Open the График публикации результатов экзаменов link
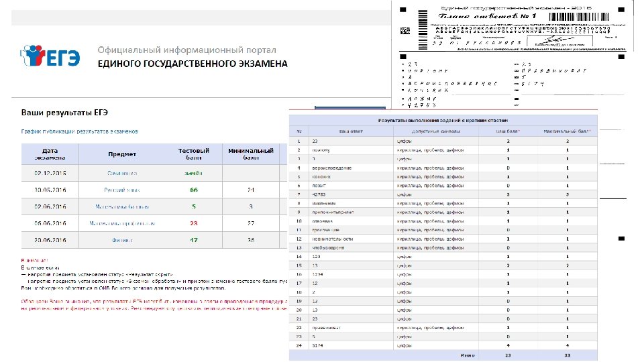The image size is (644, 362). pos(79,132)
